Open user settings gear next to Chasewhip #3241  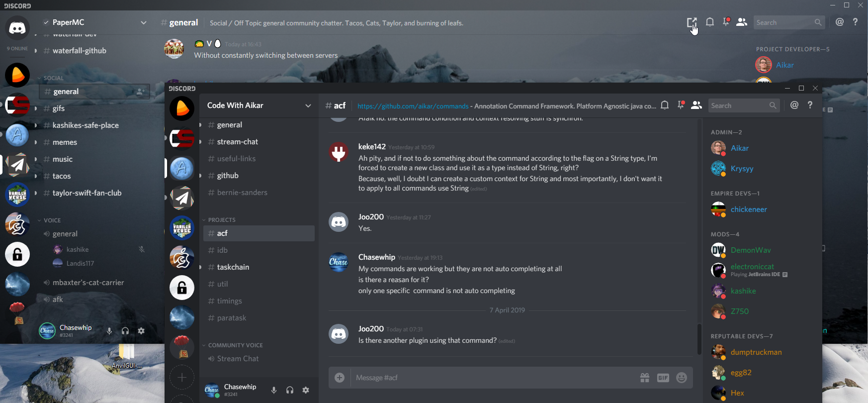pos(306,390)
